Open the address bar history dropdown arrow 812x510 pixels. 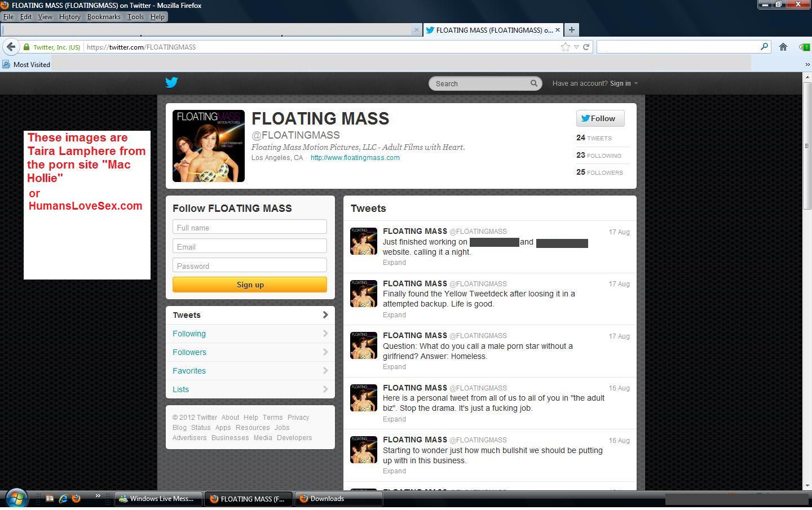(576, 47)
